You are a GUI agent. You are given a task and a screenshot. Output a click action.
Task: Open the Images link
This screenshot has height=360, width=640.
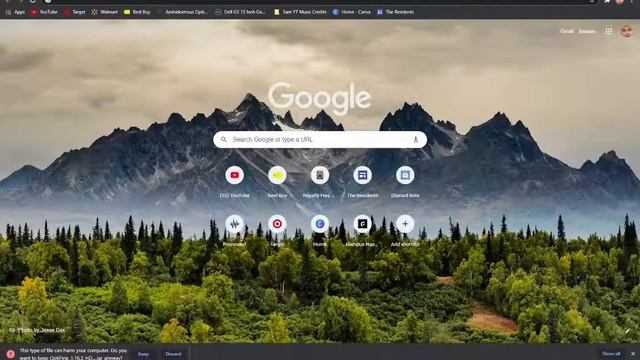pyautogui.click(x=587, y=31)
